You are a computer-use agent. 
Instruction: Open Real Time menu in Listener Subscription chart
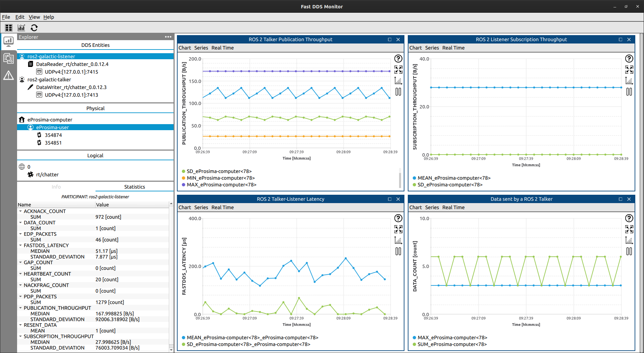click(x=453, y=48)
